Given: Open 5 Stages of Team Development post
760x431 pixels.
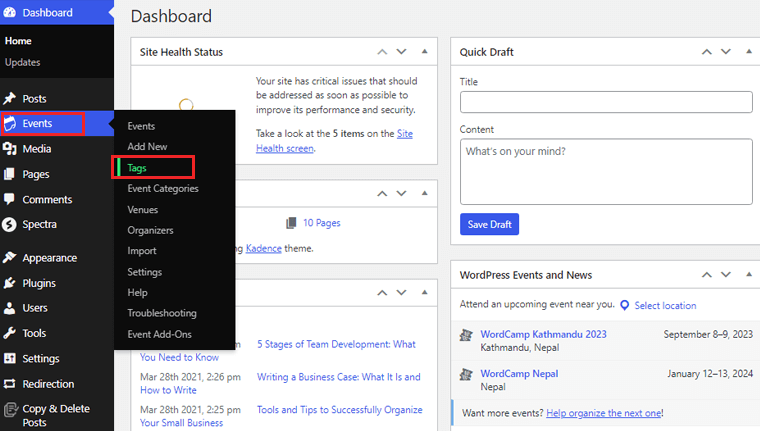Looking at the screenshot, I should tap(336, 344).
